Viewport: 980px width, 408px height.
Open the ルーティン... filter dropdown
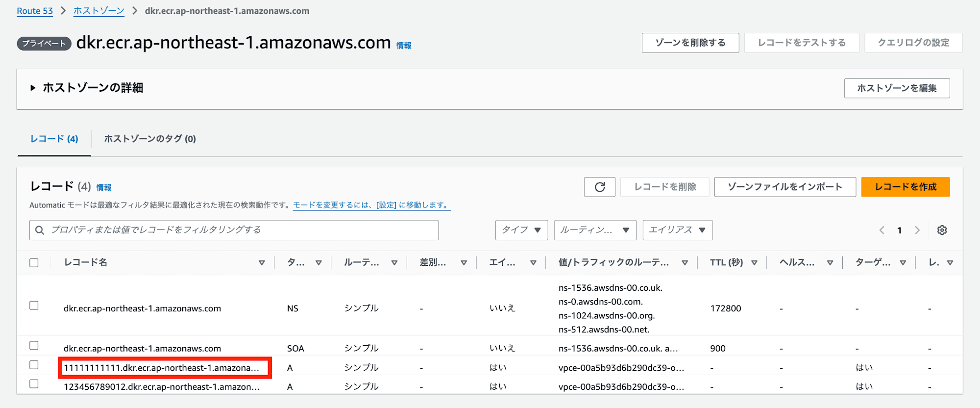coord(595,230)
